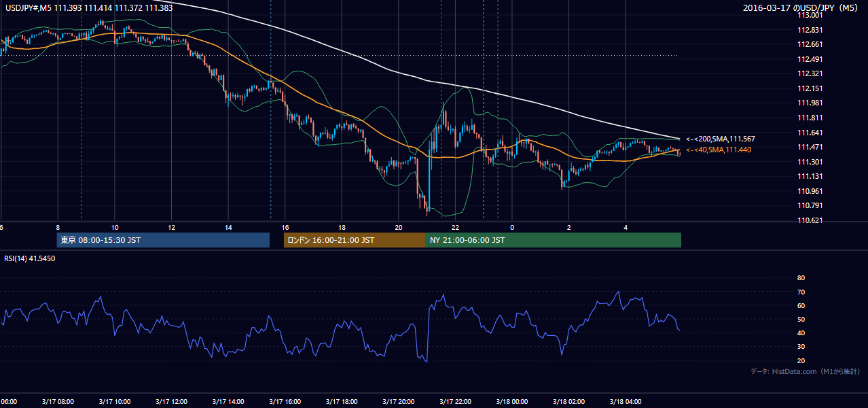The height and width of the screenshot is (408, 868).
Task: Click the 40 SMA 111.440 label
Action: point(719,150)
